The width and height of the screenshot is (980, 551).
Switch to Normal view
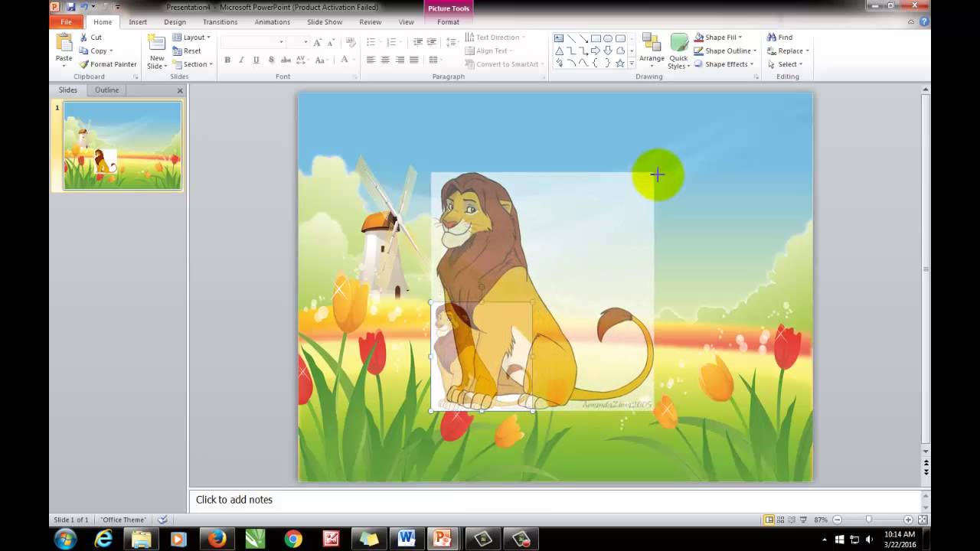769,520
